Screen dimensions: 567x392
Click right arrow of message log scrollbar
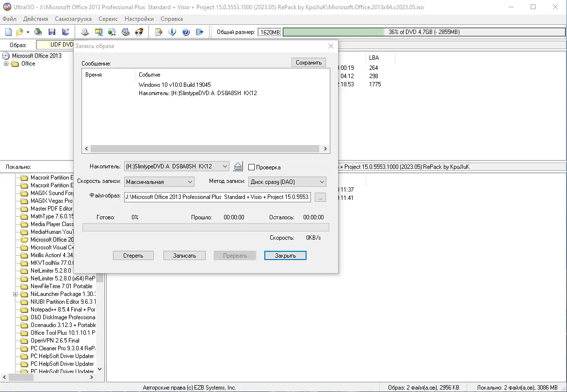[325, 148]
